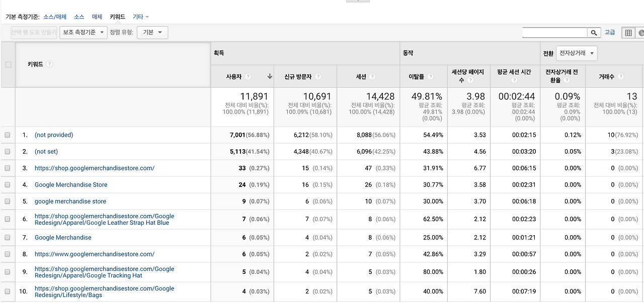This screenshot has width=644, height=303.
Task: Open help icon for 세션당 페이지수 column
Action: click(x=470, y=80)
